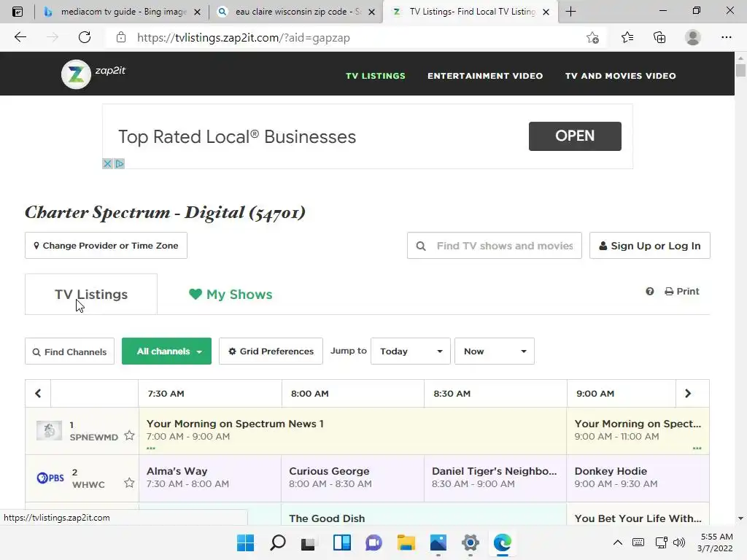Click the zap2it logo icon
The image size is (747, 560).
(x=76, y=74)
